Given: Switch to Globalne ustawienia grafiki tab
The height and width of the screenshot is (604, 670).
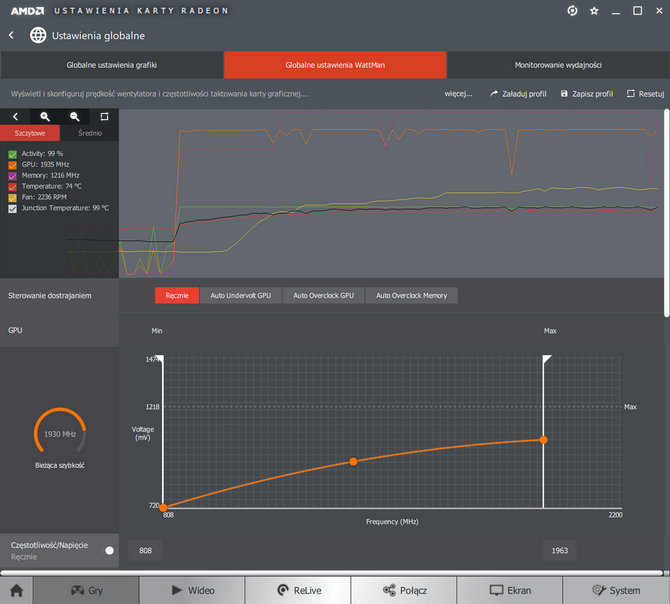Looking at the screenshot, I should [112, 65].
